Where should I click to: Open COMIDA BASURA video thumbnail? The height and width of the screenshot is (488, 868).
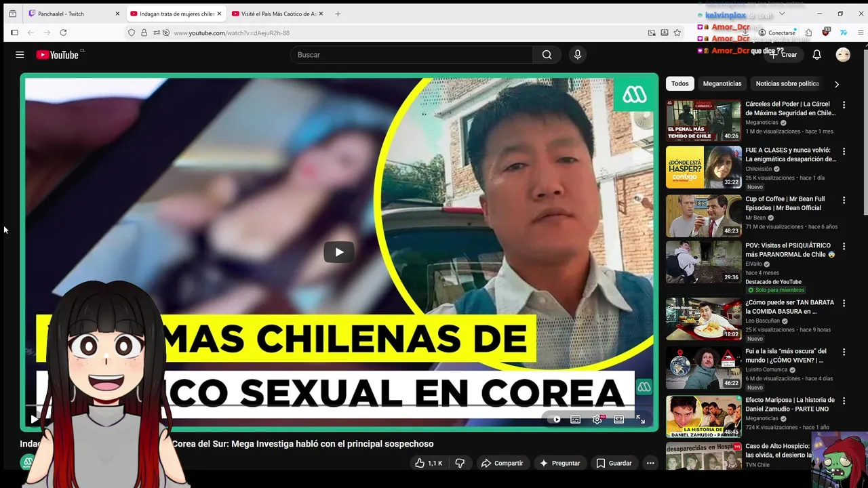[703, 319]
